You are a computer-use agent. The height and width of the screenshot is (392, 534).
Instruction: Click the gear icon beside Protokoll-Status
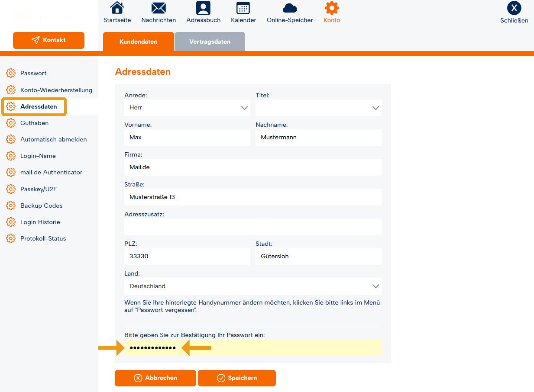(x=11, y=238)
